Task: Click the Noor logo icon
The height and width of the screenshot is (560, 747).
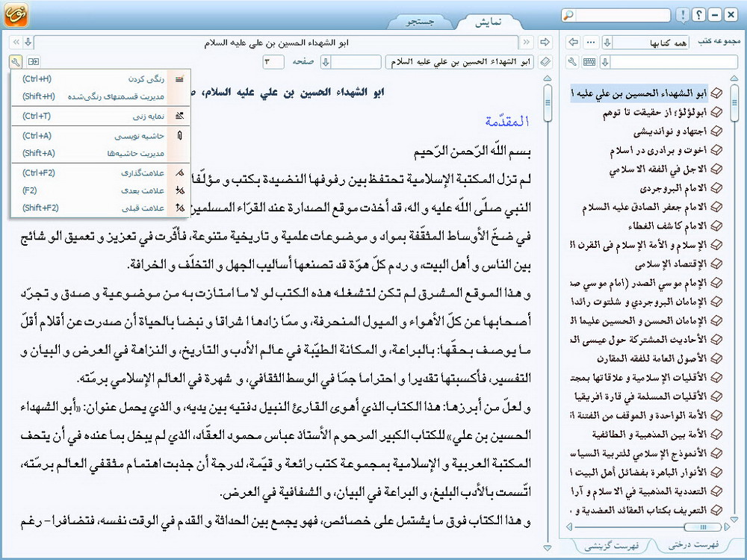Action: pos(16,15)
